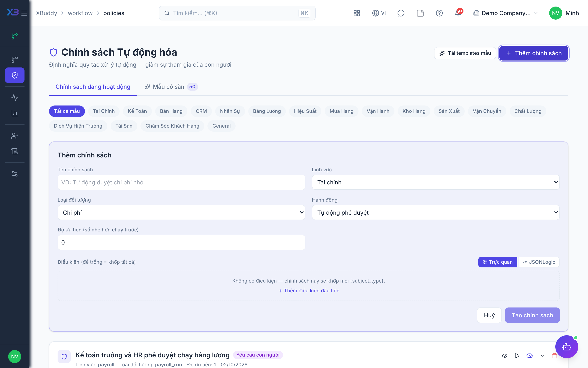Click Thêm chính sách button
The image size is (588, 368).
(x=533, y=53)
